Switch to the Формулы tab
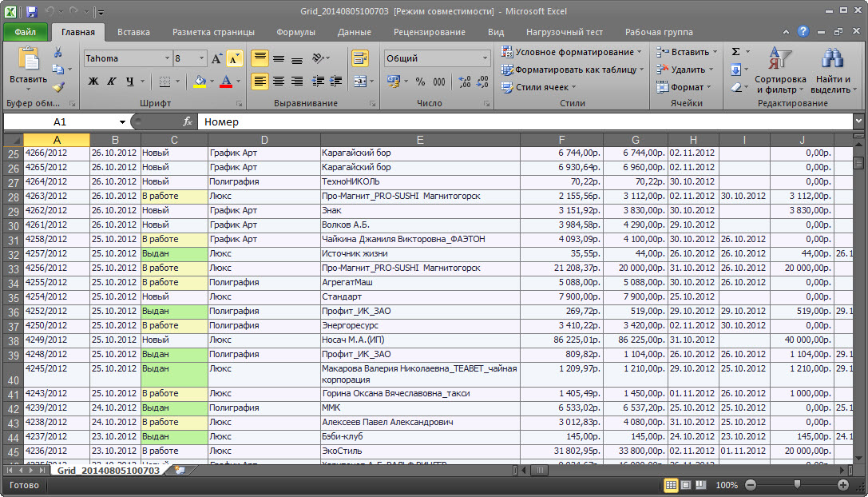The width and height of the screenshot is (868, 497). (295, 32)
